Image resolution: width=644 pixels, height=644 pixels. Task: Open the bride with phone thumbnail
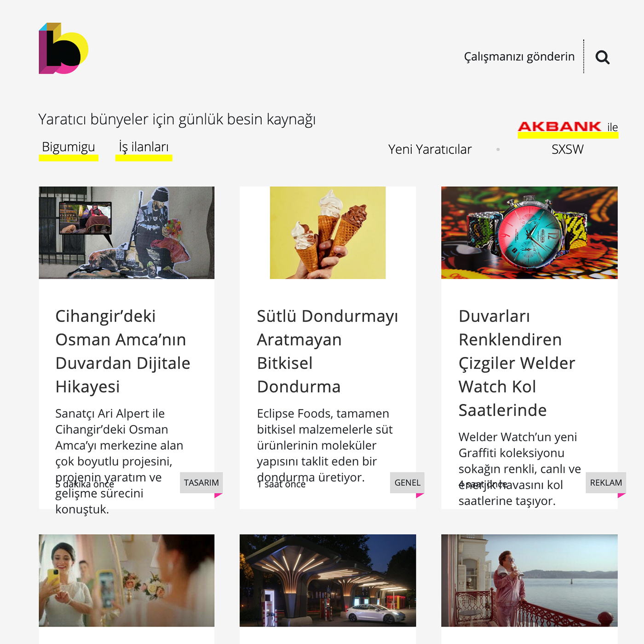tap(126, 581)
